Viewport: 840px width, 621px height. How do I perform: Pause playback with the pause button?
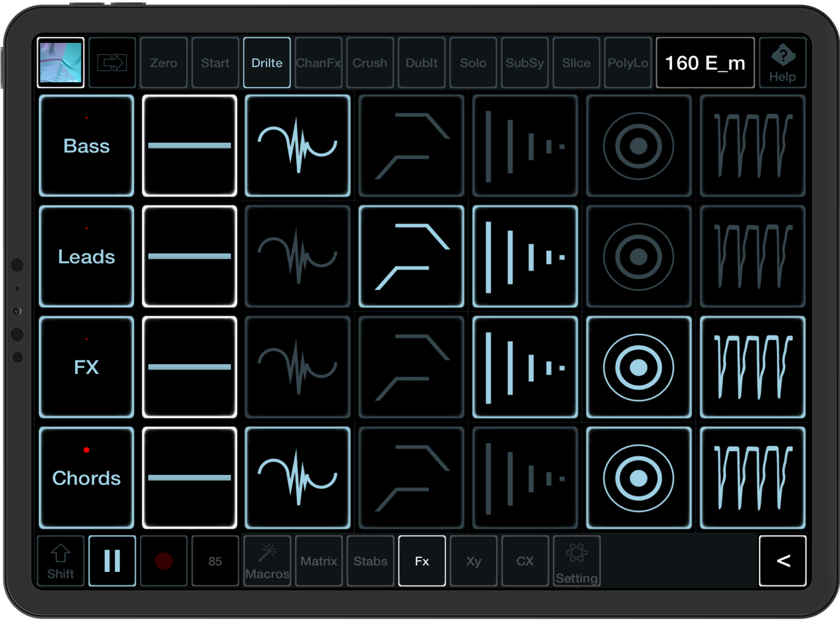coord(112,561)
